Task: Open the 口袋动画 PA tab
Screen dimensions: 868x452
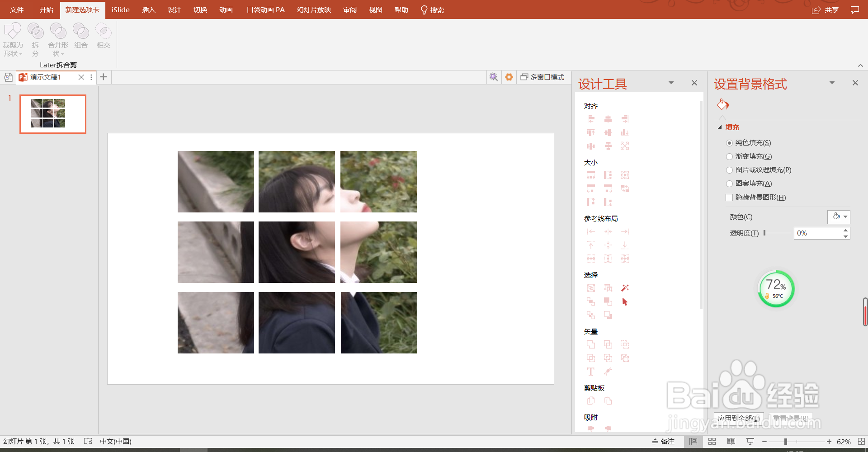Action: pos(266,10)
